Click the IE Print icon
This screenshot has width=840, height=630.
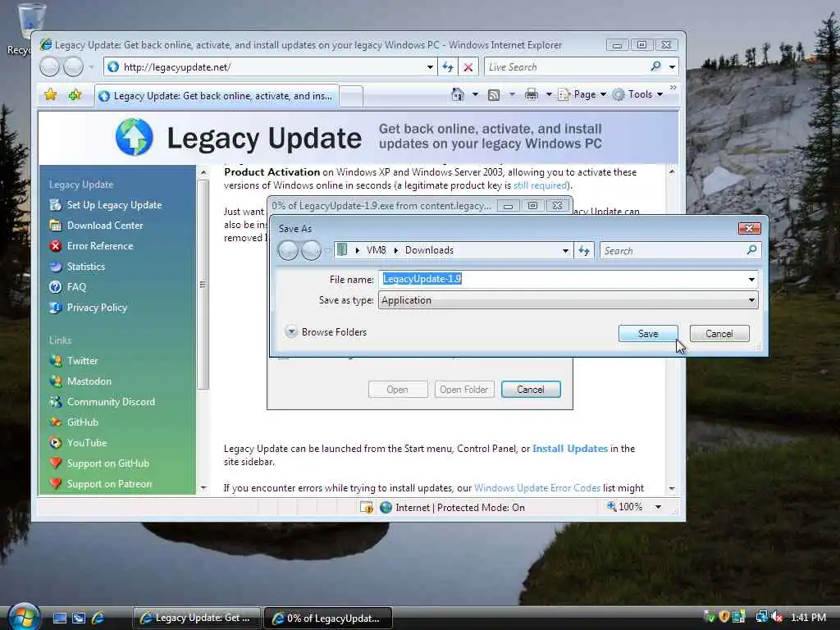tap(531, 95)
